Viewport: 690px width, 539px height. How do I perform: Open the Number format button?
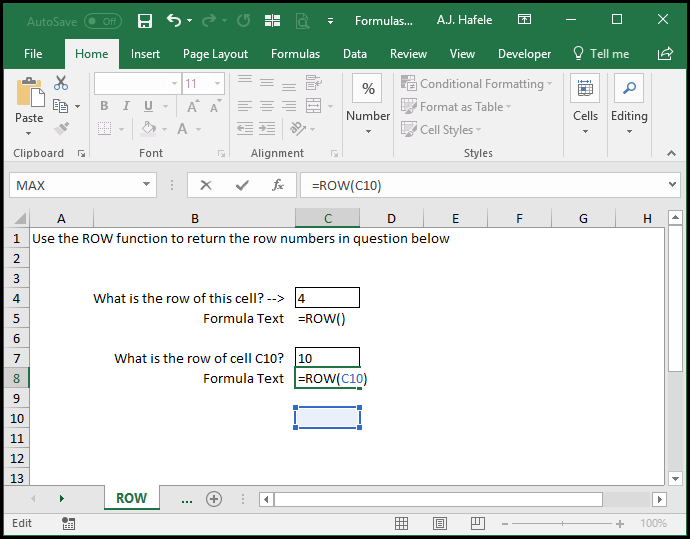(x=368, y=104)
